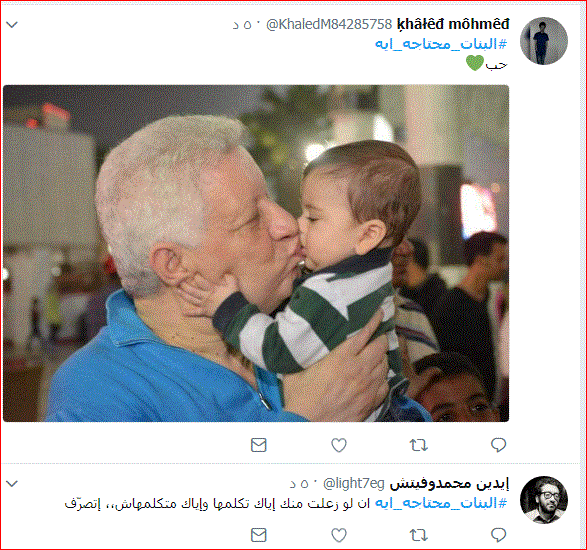Open the chevron menu on Khaled's tweet

pos(12,25)
